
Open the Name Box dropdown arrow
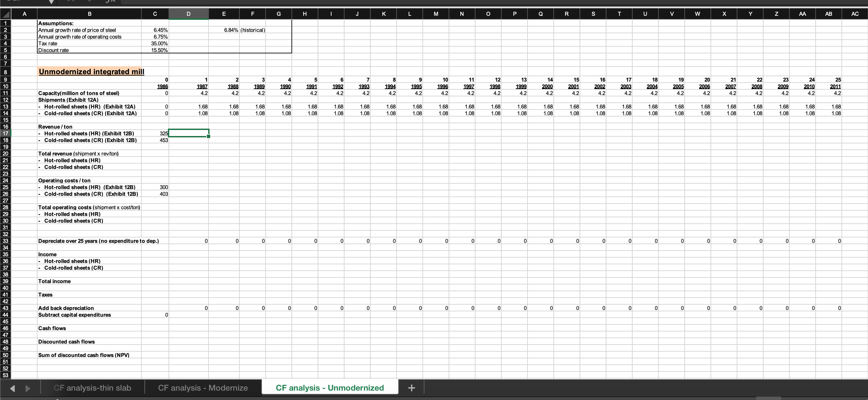click(x=51, y=2)
